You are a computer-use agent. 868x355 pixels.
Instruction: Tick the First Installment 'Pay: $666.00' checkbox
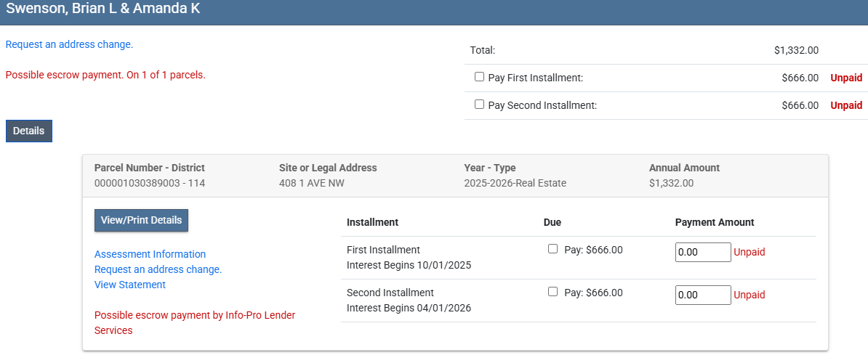tap(552, 249)
